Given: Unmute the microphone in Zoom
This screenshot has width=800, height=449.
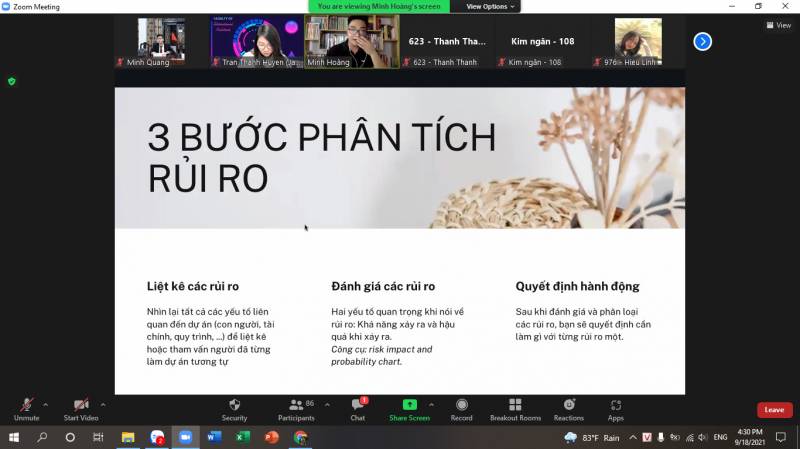Looking at the screenshot, I should (x=26, y=405).
